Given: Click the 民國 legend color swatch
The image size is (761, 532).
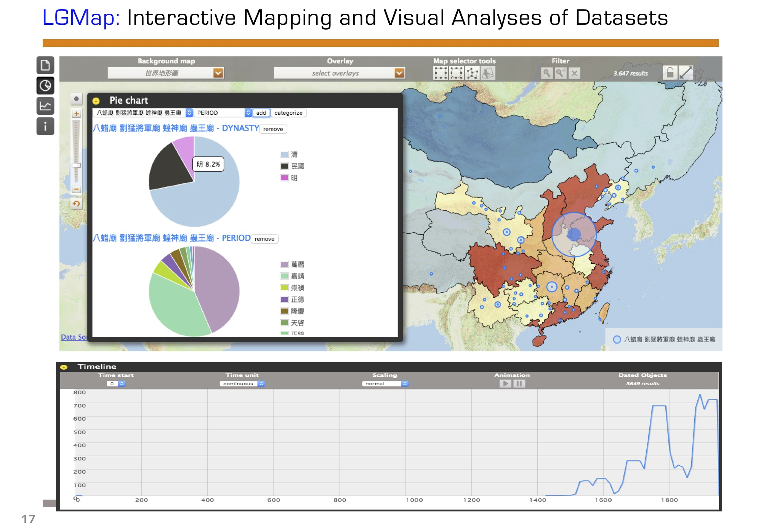Looking at the screenshot, I should pyautogui.click(x=284, y=166).
